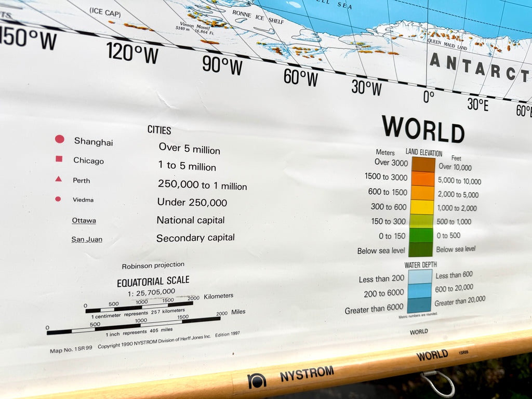532x399 pixels.
Task: Click the Over 10,000 feet label
Action: (455, 167)
